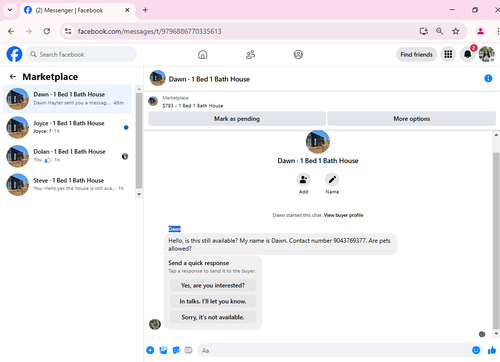Click Dawn's message bubble with contact number
Image resolution: width=500 pixels, height=362 pixels.
(280, 244)
